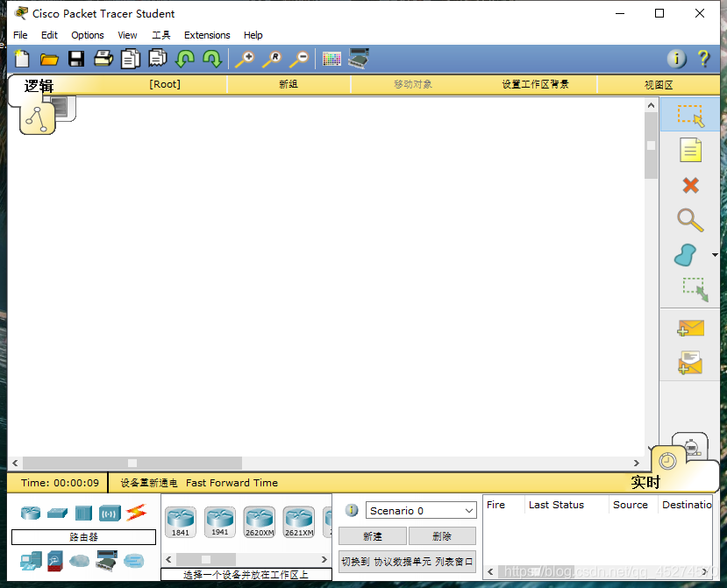Select the Connections lightning bolt icon
Image resolution: width=727 pixels, height=588 pixels.
136,513
